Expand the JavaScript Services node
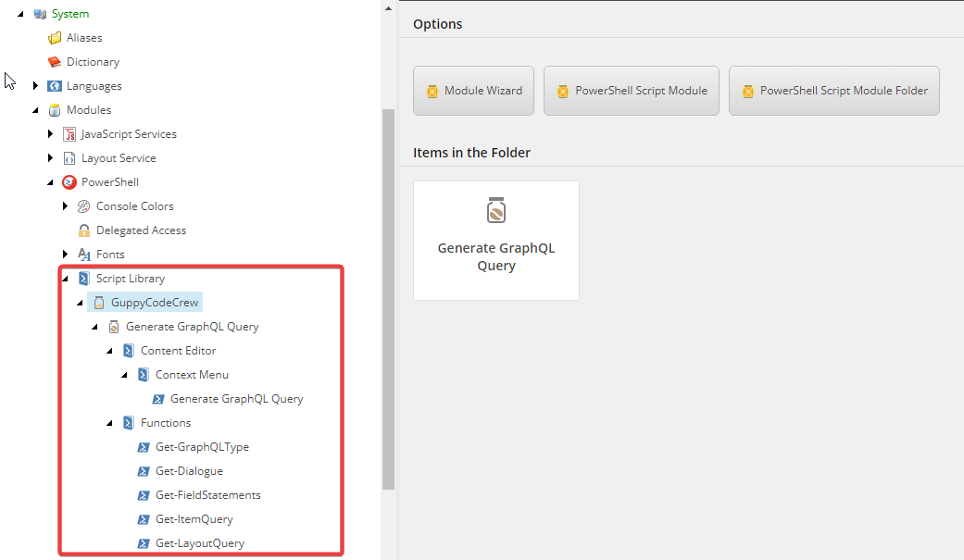This screenshot has width=964, height=560. pyautogui.click(x=51, y=133)
